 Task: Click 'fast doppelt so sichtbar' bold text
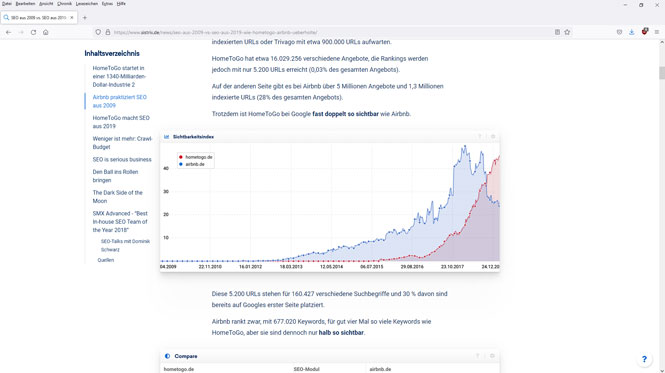(345, 114)
